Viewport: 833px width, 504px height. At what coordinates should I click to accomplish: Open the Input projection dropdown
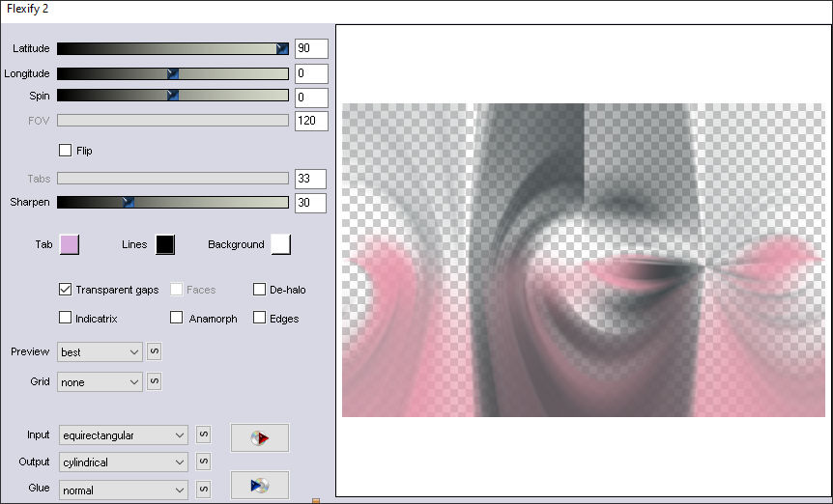(124, 435)
